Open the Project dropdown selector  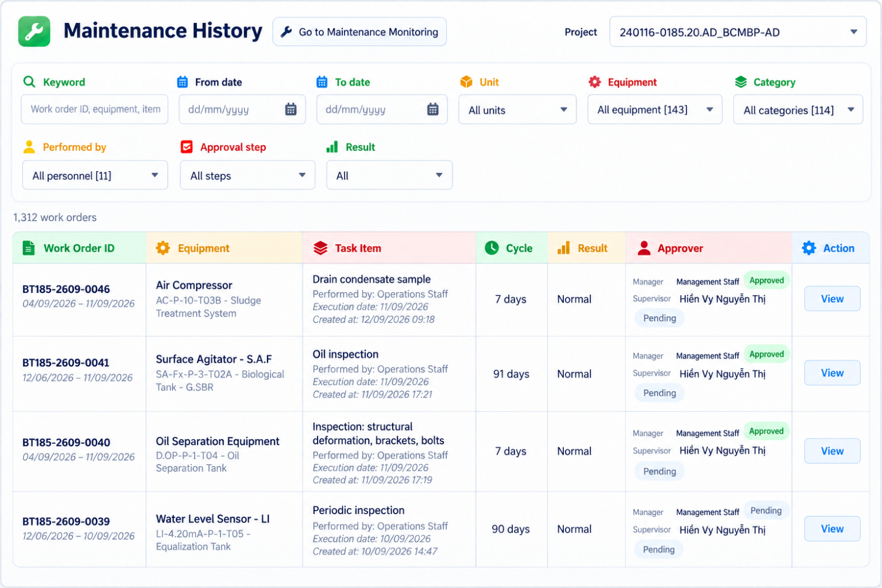738,32
